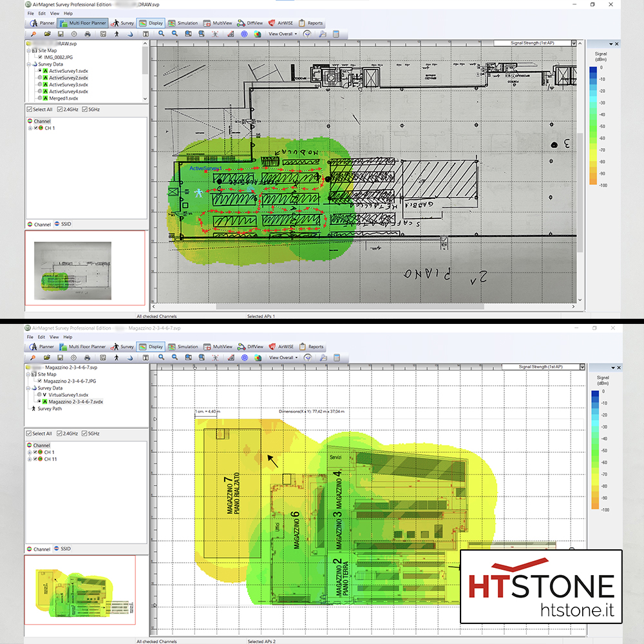Open the AirWISE view in DRAW.svp window
Screen dimensions: 644x644
click(x=281, y=23)
